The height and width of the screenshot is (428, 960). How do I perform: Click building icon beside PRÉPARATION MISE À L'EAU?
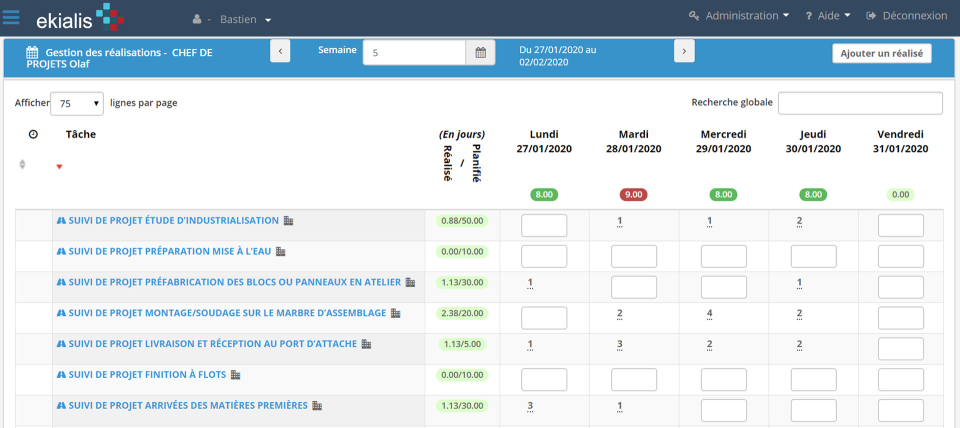pyautogui.click(x=281, y=251)
